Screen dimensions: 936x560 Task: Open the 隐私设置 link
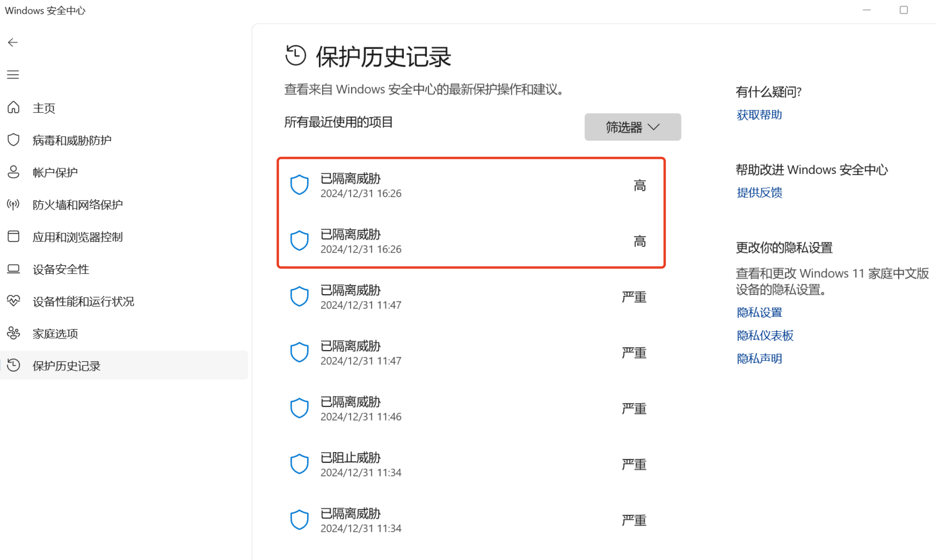(759, 313)
